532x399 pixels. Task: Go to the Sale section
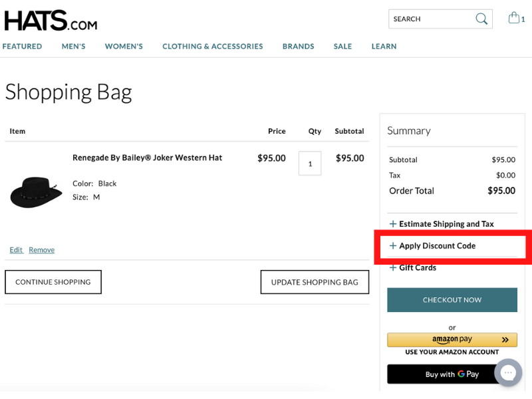tap(342, 47)
